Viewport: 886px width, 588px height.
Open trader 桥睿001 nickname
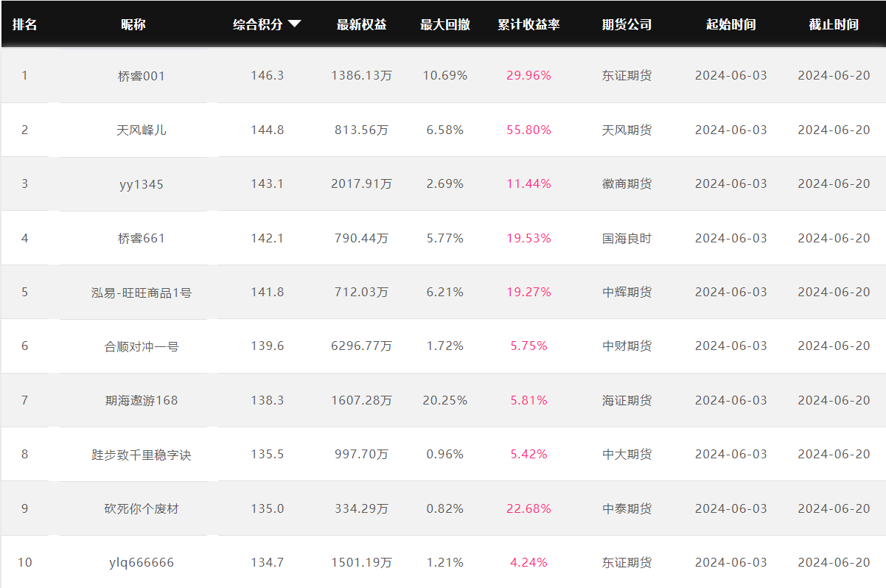click(x=142, y=76)
